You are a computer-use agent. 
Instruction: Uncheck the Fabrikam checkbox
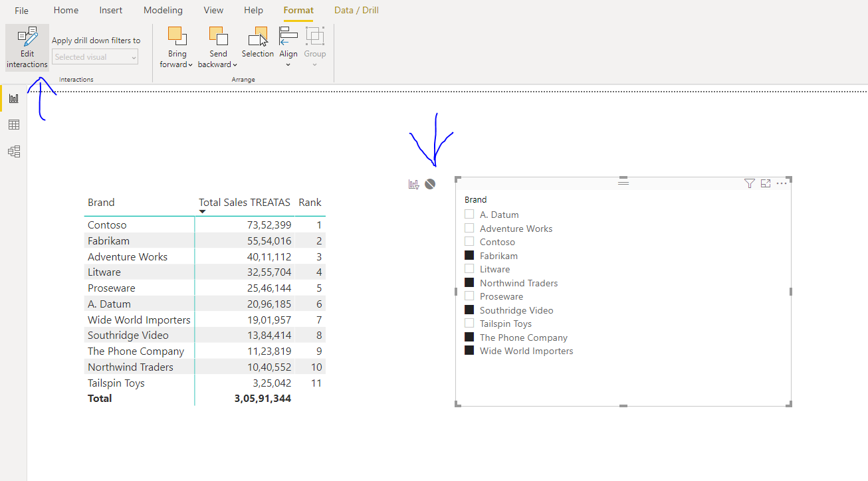pos(469,255)
